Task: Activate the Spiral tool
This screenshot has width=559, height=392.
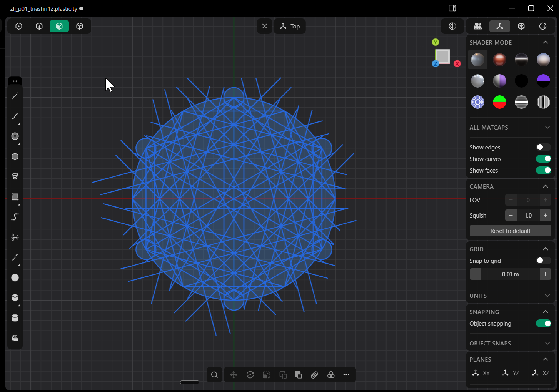Action: point(15,176)
